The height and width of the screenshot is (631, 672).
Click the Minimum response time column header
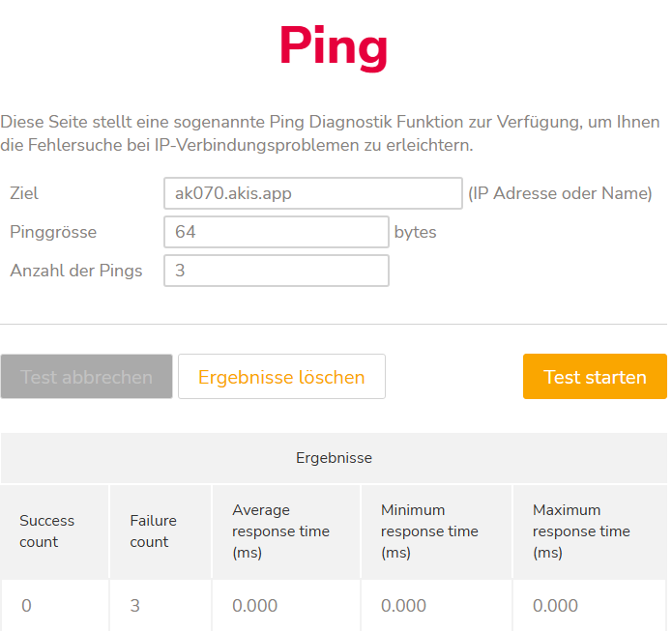click(429, 531)
